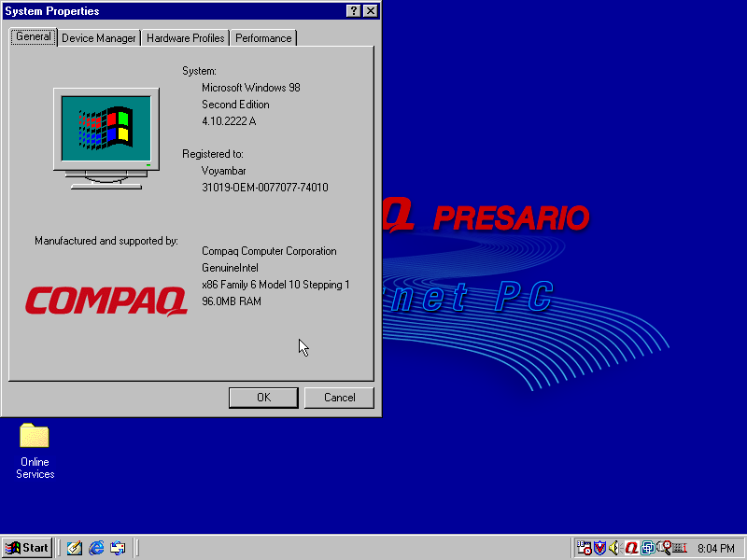Image resolution: width=747 pixels, height=560 pixels.
Task: Close the System Properties dialog
Action: (x=370, y=11)
